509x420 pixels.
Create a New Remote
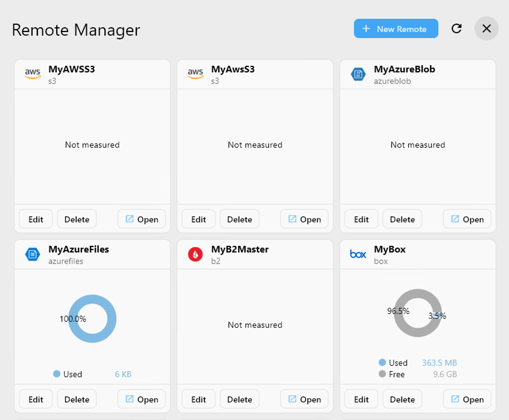[396, 28]
